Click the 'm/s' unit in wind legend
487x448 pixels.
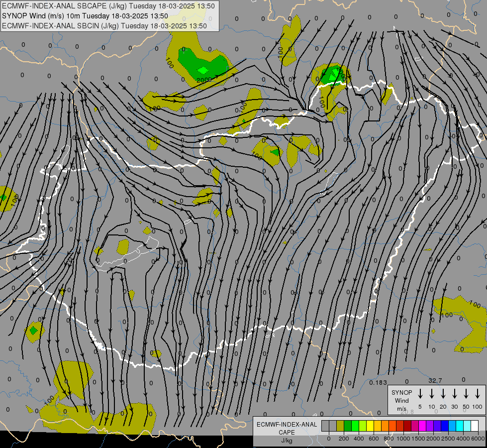(x=401, y=409)
